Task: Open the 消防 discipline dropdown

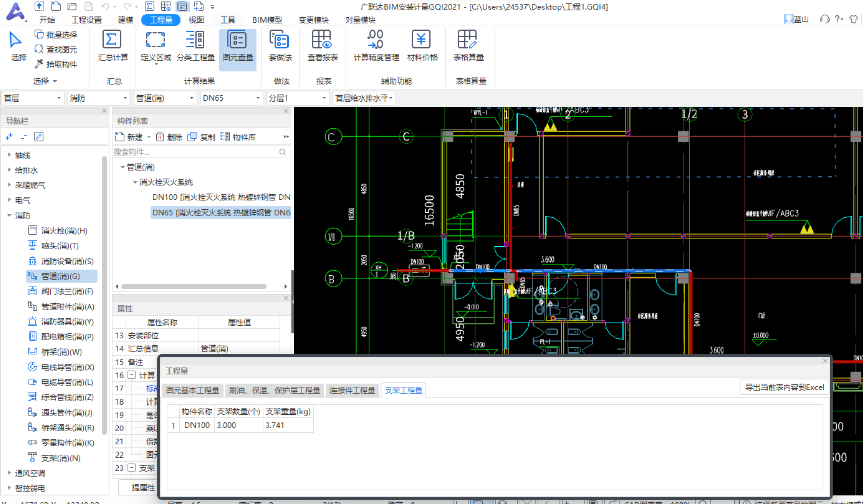Action: pos(99,98)
